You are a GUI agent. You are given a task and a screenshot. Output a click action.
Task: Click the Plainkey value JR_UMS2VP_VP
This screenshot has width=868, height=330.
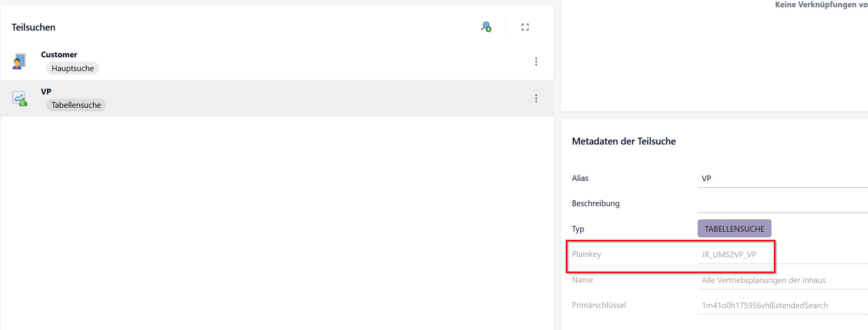click(x=729, y=255)
